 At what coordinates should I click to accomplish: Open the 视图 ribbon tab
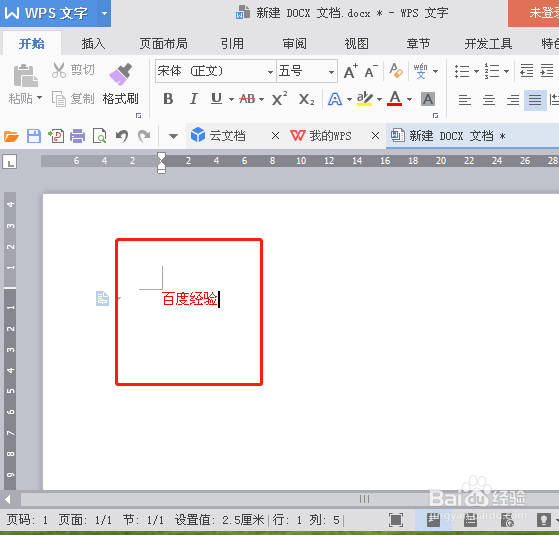pyautogui.click(x=356, y=43)
